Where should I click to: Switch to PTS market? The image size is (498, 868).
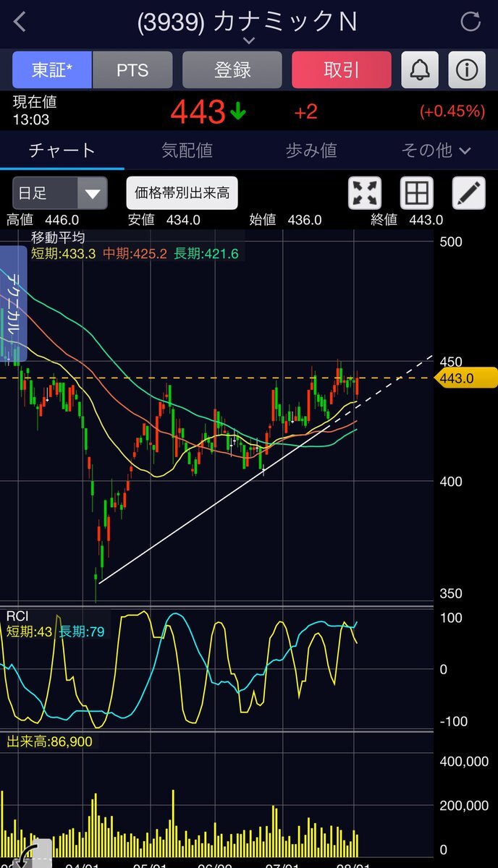[x=132, y=70]
